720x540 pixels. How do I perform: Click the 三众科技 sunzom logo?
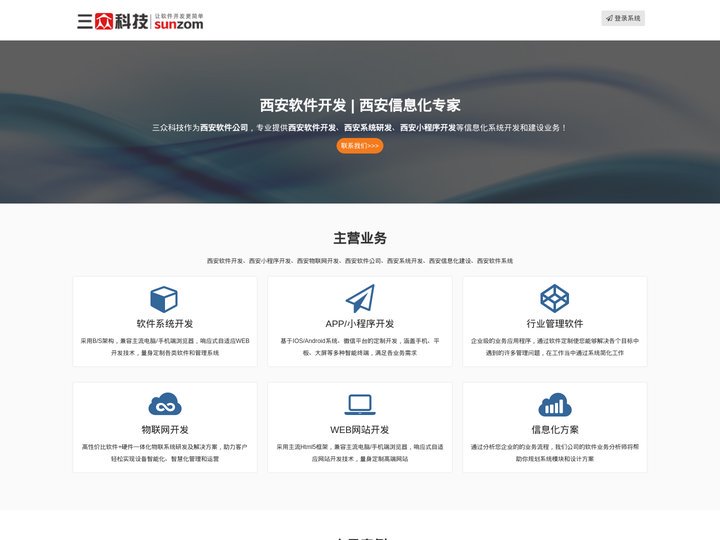(140, 22)
